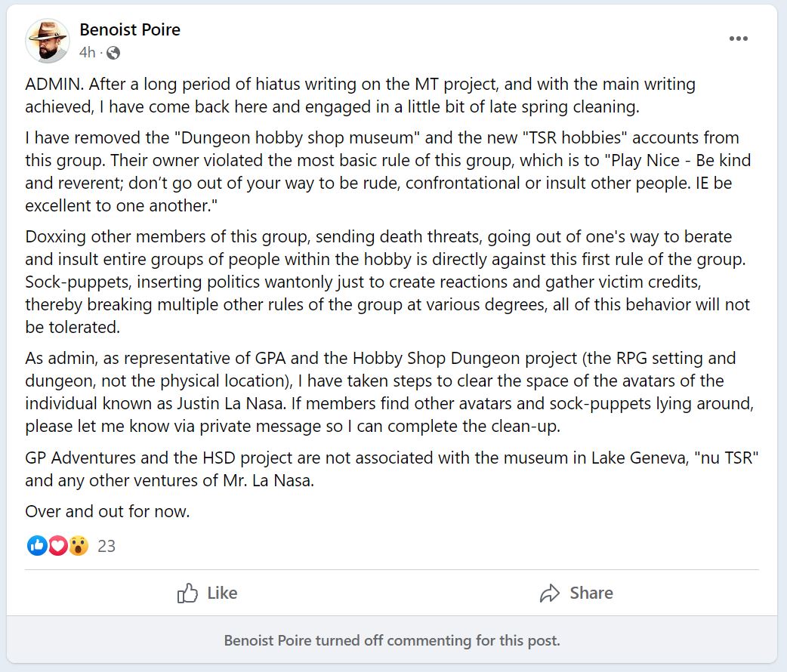Click the paragraph about Doxxing other members
Viewport: 787px width, 672px height.
[x=387, y=282]
